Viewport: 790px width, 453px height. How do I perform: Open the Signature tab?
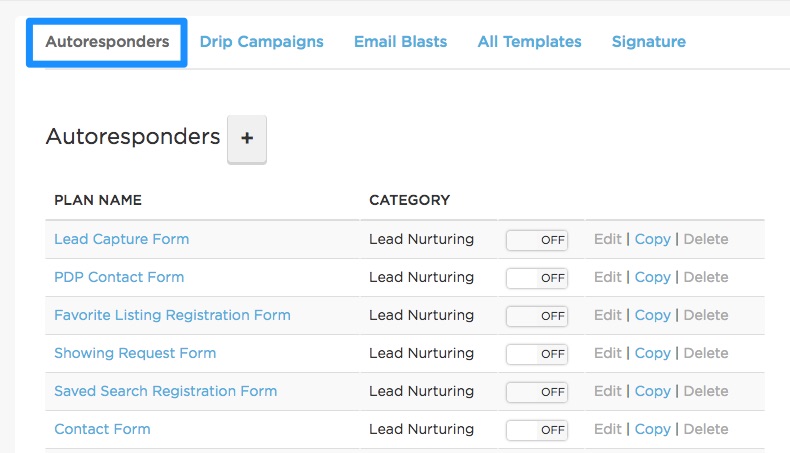pyautogui.click(x=648, y=42)
